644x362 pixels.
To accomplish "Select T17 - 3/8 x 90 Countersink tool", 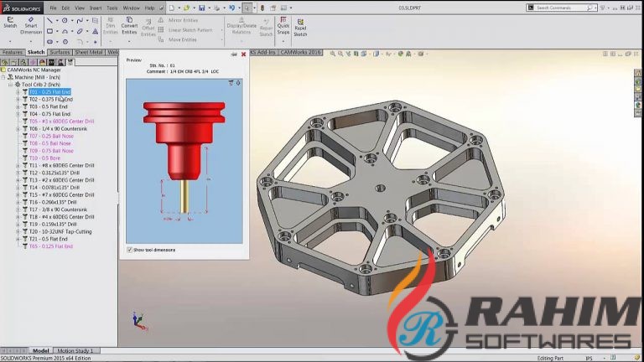I will click(x=58, y=209).
